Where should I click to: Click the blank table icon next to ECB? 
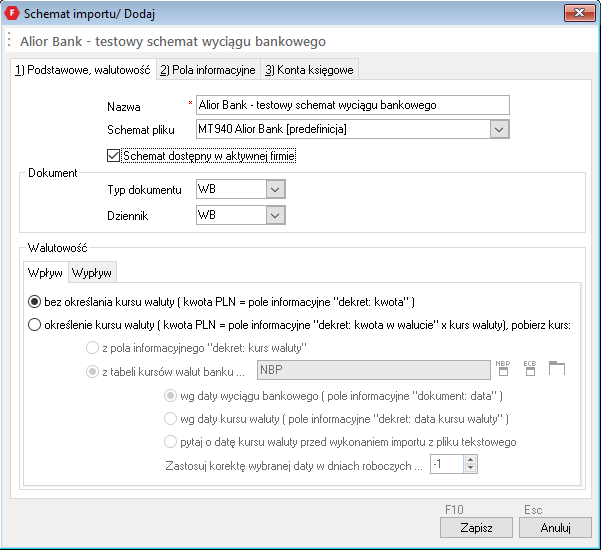(557, 368)
